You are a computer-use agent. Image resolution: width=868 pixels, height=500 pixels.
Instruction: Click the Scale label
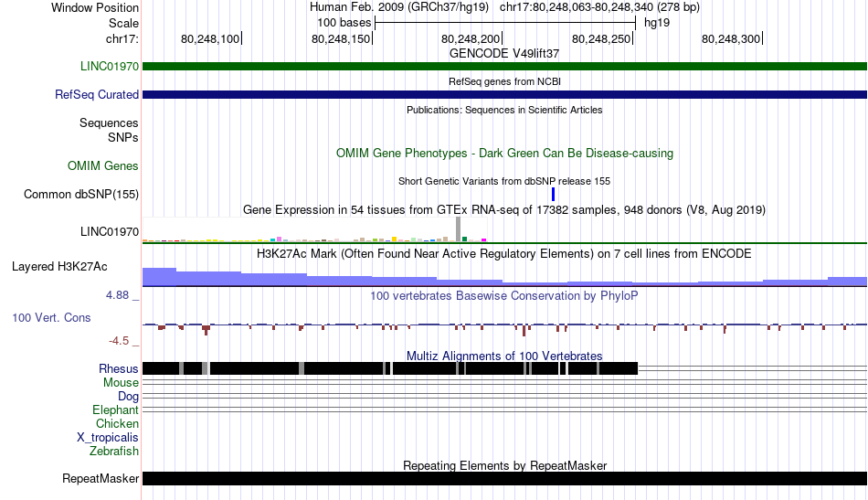tap(123, 23)
